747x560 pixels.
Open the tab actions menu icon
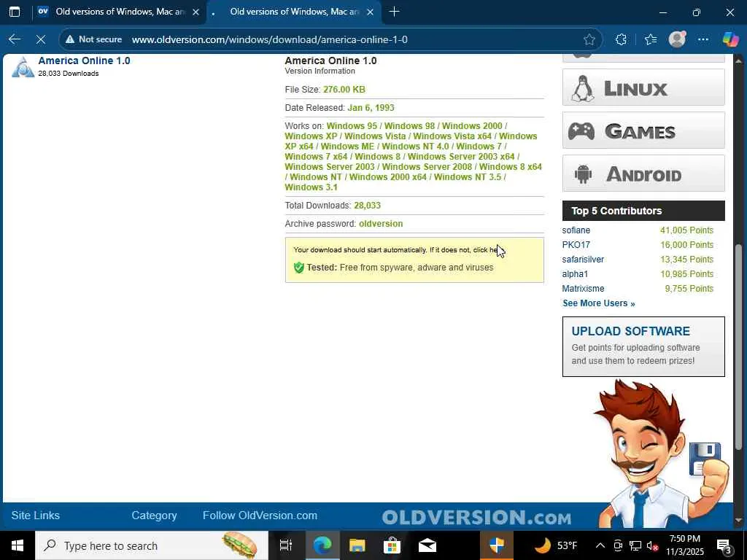click(15, 12)
